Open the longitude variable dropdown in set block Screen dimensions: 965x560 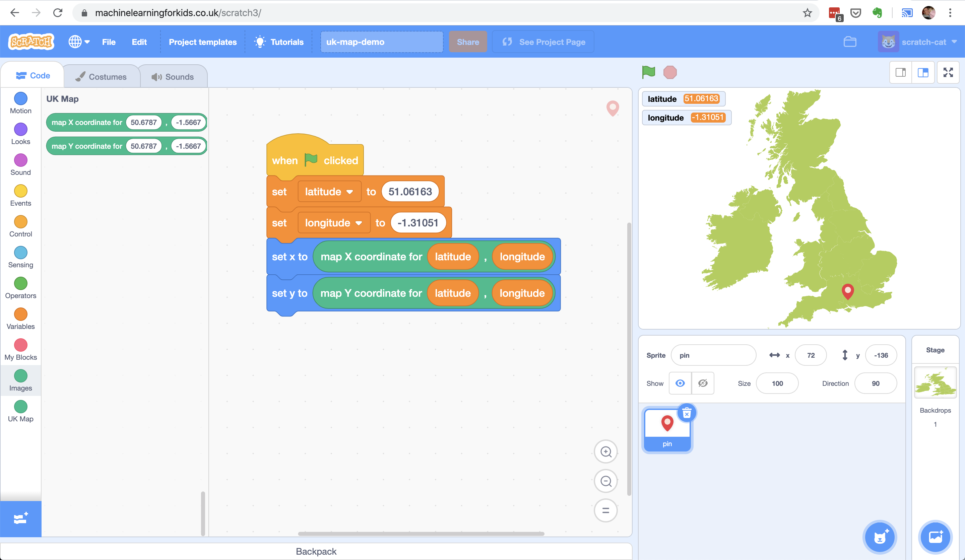[x=359, y=223]
